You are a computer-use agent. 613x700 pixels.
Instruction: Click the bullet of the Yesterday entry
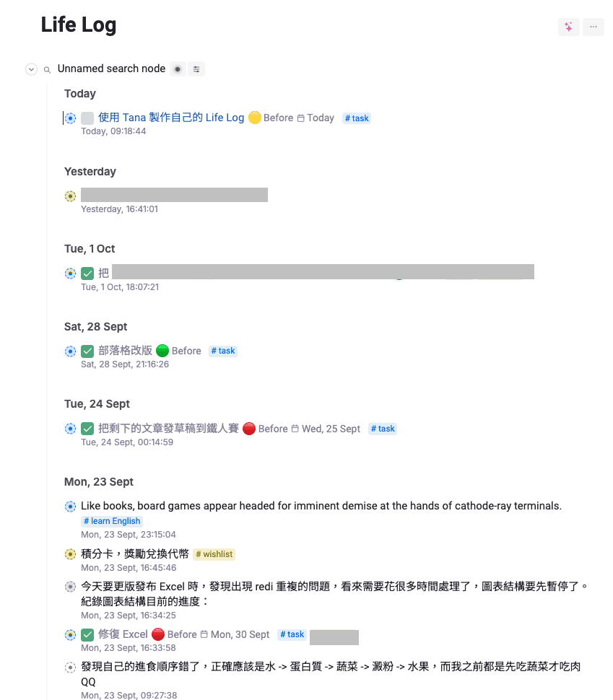(70, 196)
